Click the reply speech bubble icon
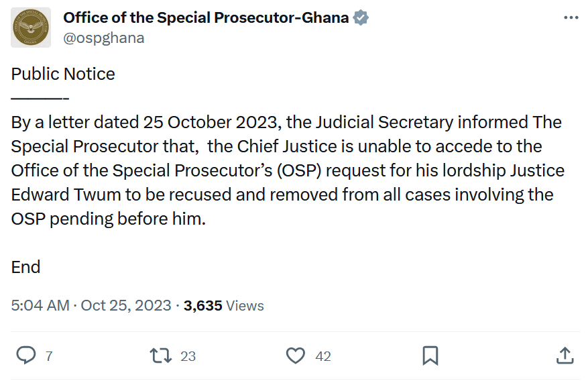 pyautogui.click(x=25, y=356)
